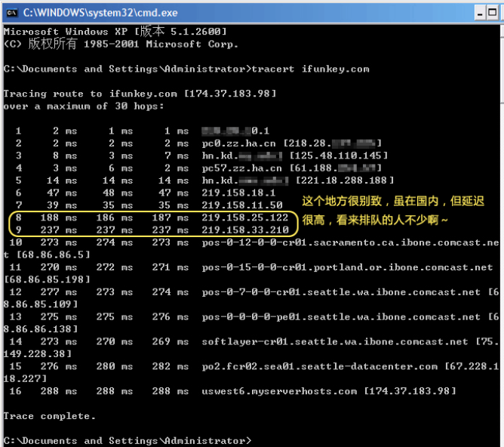Click the "Trace complete." message
The height and width of the screenshot is (447, 504).
[x=49, y=416]
